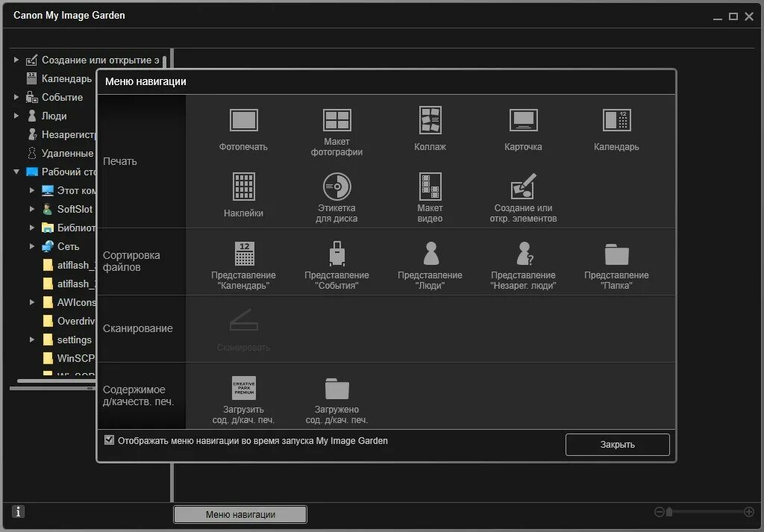Image resolution: width=764 pixels, height=532 pixels.
Task: Open the Фотопечать photo print icon
Action: (x=244, y=120)
